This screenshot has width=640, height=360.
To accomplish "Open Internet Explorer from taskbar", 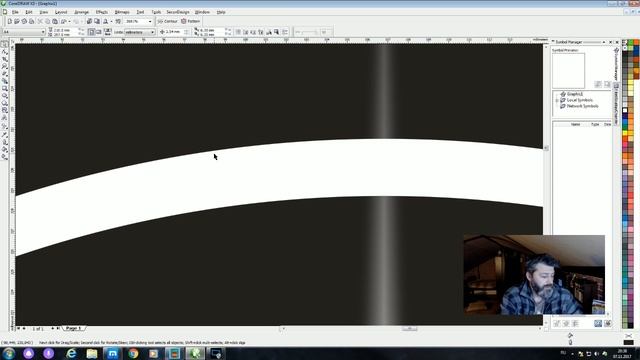I will click(x=71, y=353).
